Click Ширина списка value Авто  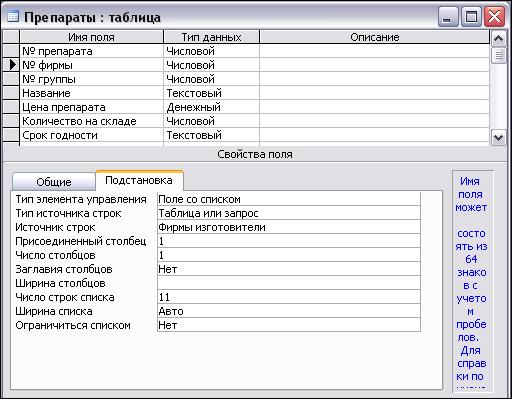289,311
